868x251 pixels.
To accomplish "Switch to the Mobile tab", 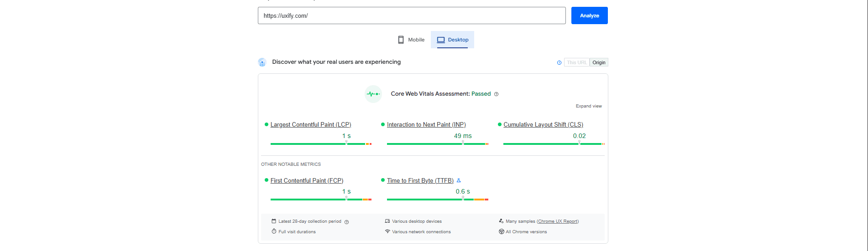I will point(411,40).
